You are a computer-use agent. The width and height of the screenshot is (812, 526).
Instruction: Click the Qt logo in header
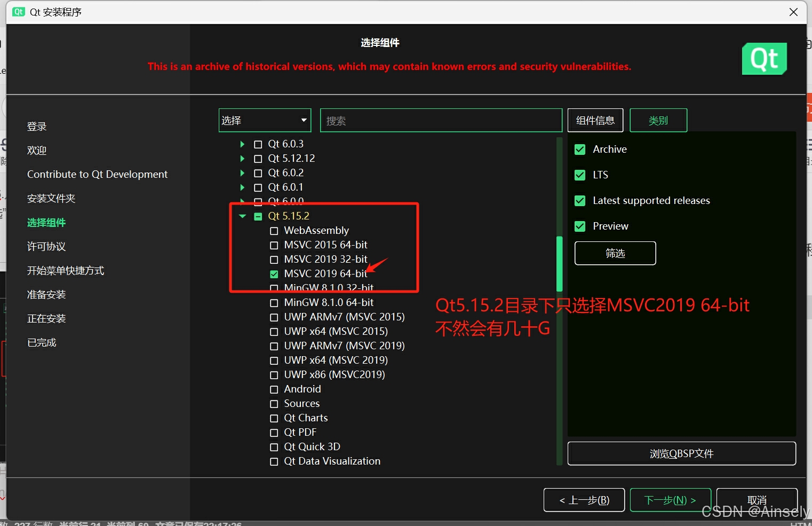(x=765, y=59)
